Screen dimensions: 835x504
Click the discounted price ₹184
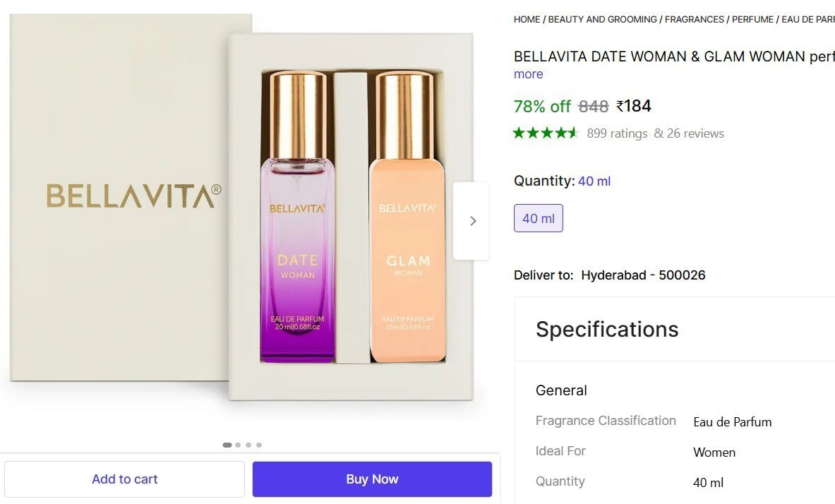(x=634, y=106)
